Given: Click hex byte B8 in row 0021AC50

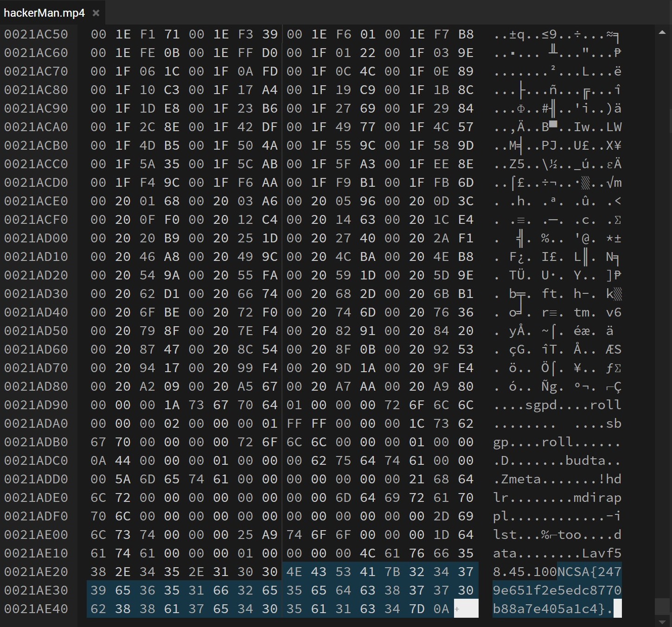Looking at the screenshot, I should 466,34.
